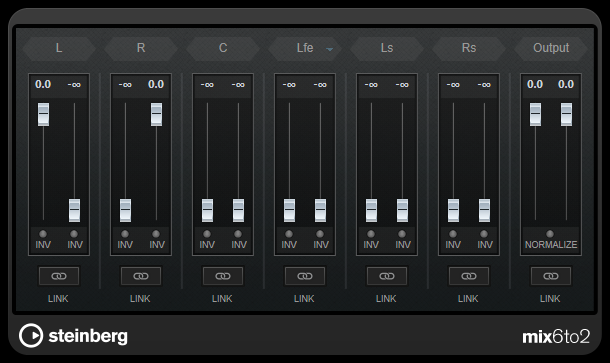Click the R channel header label
The image size is (610, 363).
(x=141, y=48)
